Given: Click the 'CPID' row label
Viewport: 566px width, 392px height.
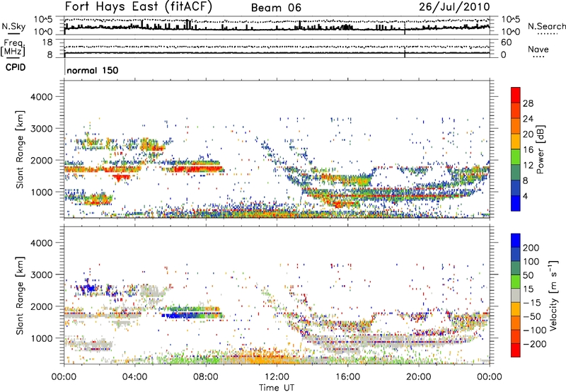Looking at the screenshot, I should coord(16,67).
